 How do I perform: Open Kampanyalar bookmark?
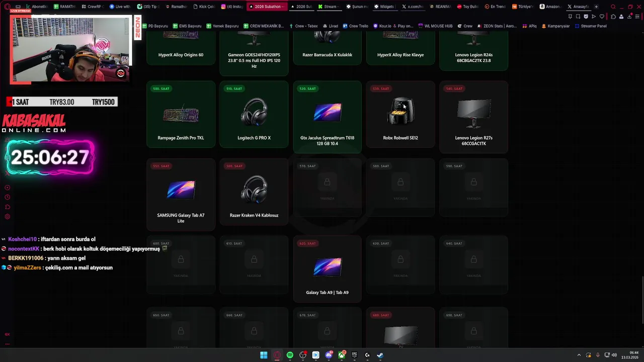555,26
